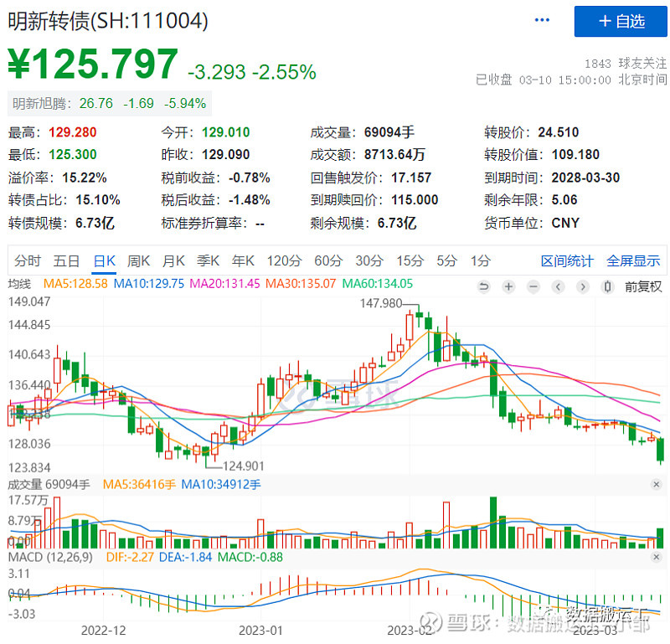
Task: Open 全屏显示 fullscreen view
Action: (x=633, y=260)
